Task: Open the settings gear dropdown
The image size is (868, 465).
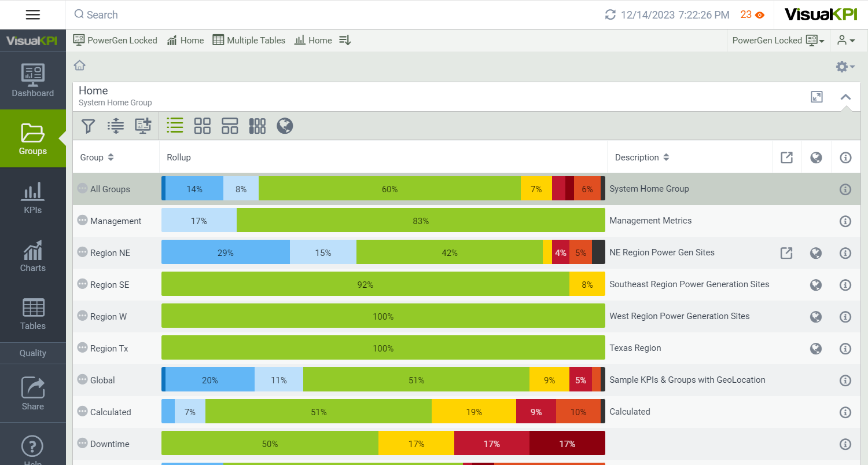Action: click(x=845, y=67)
